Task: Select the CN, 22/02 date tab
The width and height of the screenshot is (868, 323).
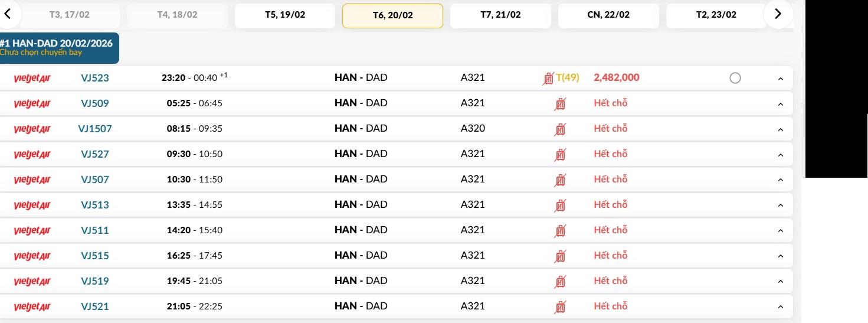Action: click(608, 15)
